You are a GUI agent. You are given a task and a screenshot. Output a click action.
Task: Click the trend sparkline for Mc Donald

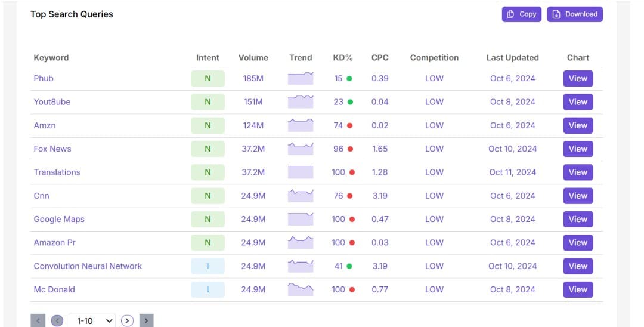(x=301, y=289)
